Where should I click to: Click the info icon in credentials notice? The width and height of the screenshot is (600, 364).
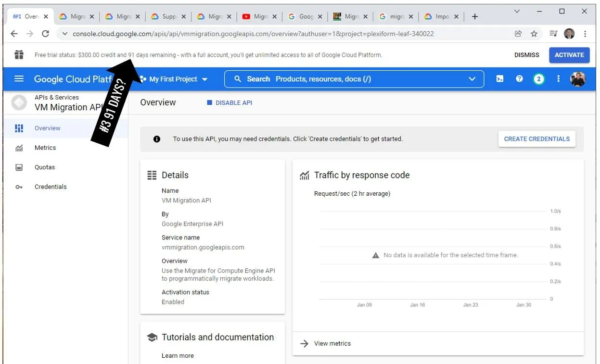pyautogui.click(x=157, y=139)
